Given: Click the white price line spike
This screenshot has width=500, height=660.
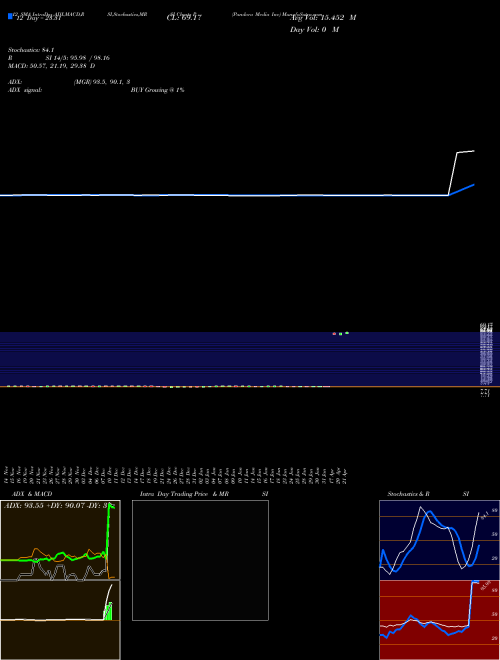Looking at the screenshot, I should coord(453,173).
